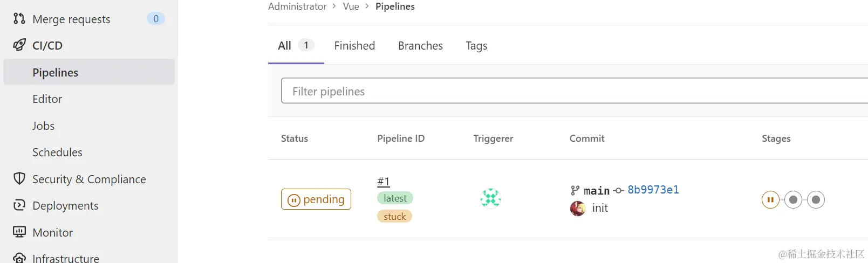The height and width of the screenshot is (263, 868).
Task: Open the second pipeline stage circle
Action: pyautogui.click(x=793, y=200)
